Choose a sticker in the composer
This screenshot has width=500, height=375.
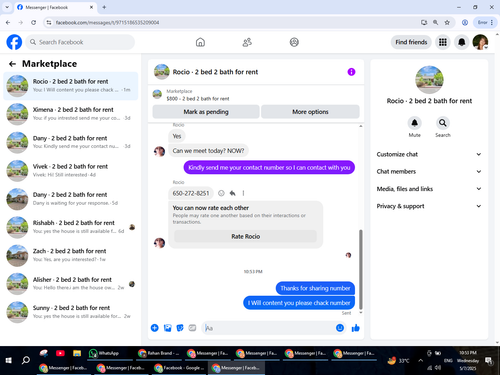tap(180, 328)
